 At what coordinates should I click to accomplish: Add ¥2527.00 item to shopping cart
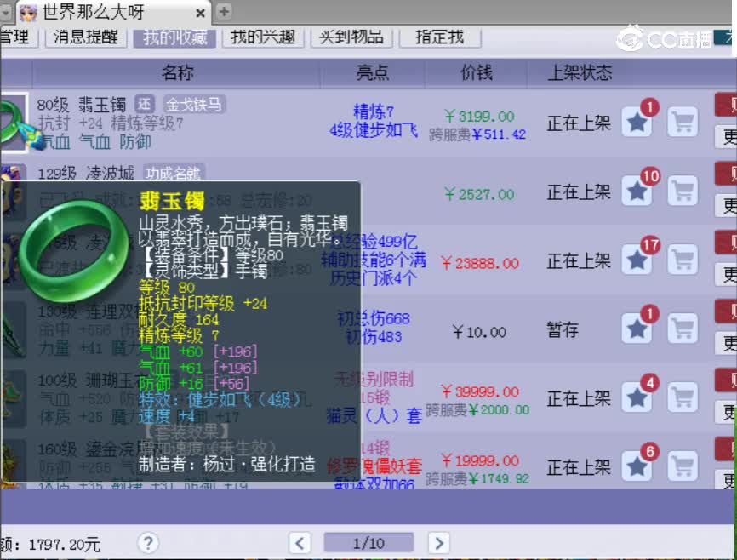[x=683, y=191]
